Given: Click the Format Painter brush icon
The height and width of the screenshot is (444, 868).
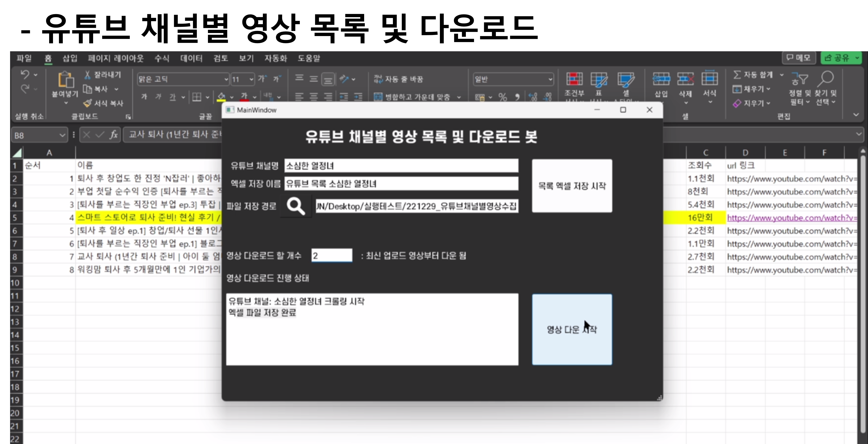Looking at the screenshot, I should 88,103.
